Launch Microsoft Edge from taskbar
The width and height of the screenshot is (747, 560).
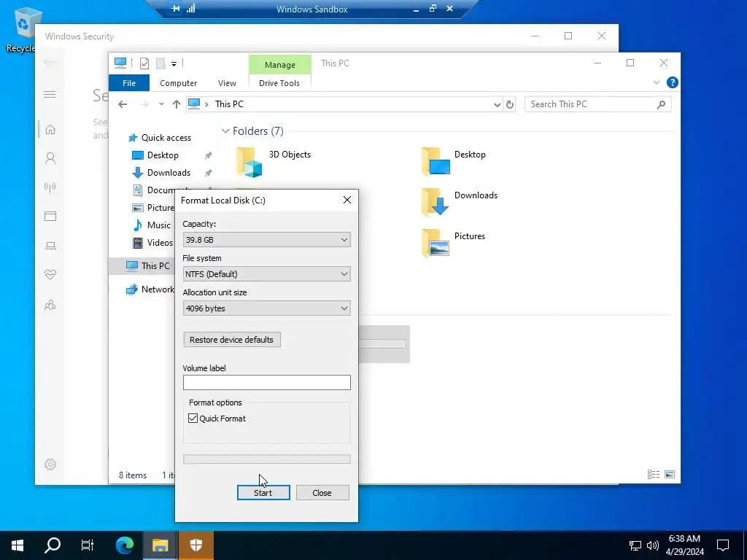click(x=125, y=545)
